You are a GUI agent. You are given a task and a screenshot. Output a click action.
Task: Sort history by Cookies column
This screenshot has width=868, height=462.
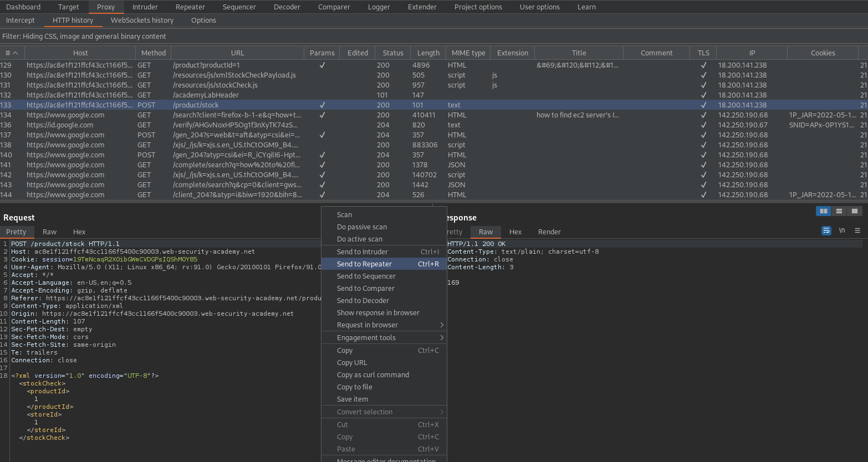(823, 53)
